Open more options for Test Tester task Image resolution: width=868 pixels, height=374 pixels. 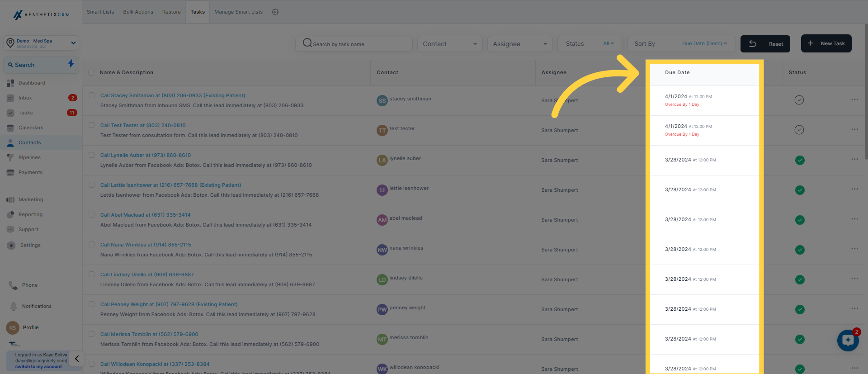coord(854,129)
